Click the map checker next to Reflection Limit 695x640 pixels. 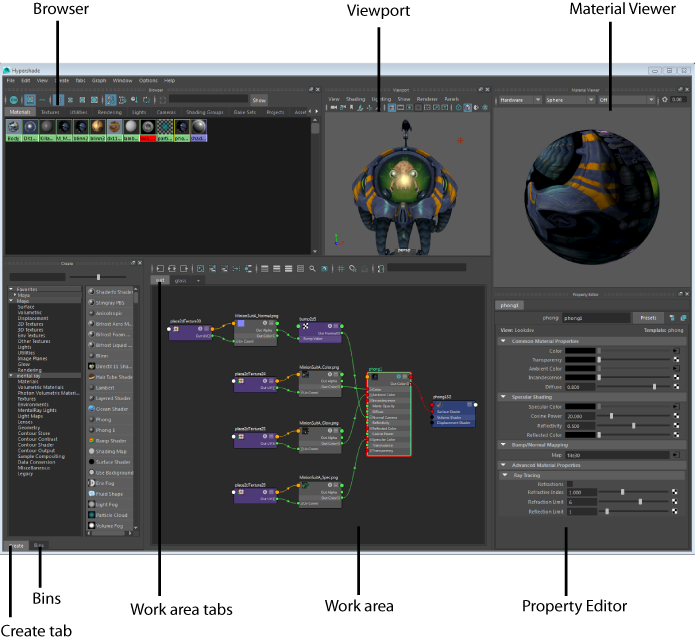[675, 511]
